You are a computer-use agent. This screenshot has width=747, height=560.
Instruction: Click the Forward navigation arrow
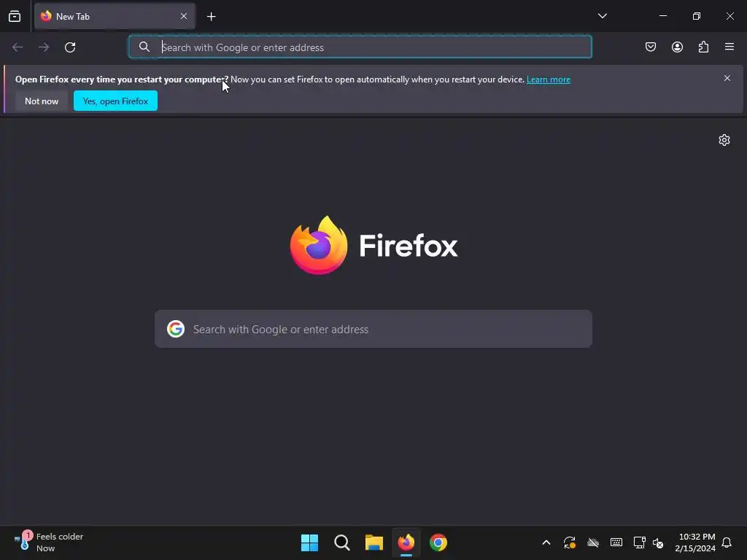point(44,47)
